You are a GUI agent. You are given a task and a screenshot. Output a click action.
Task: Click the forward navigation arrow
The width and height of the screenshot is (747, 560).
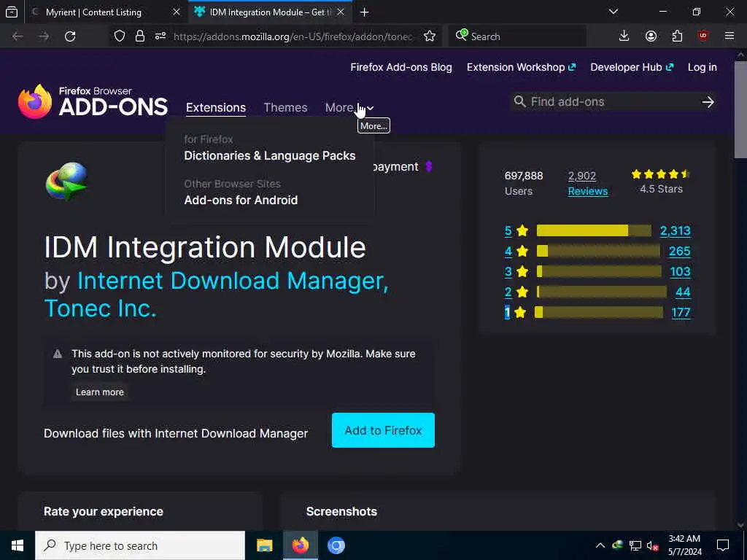click(44, 36)
